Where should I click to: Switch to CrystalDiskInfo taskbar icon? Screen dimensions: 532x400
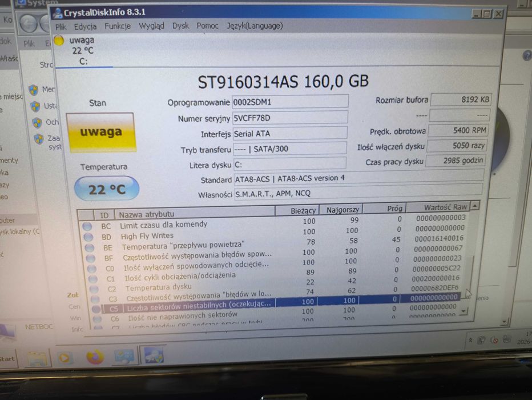(154, 355)
